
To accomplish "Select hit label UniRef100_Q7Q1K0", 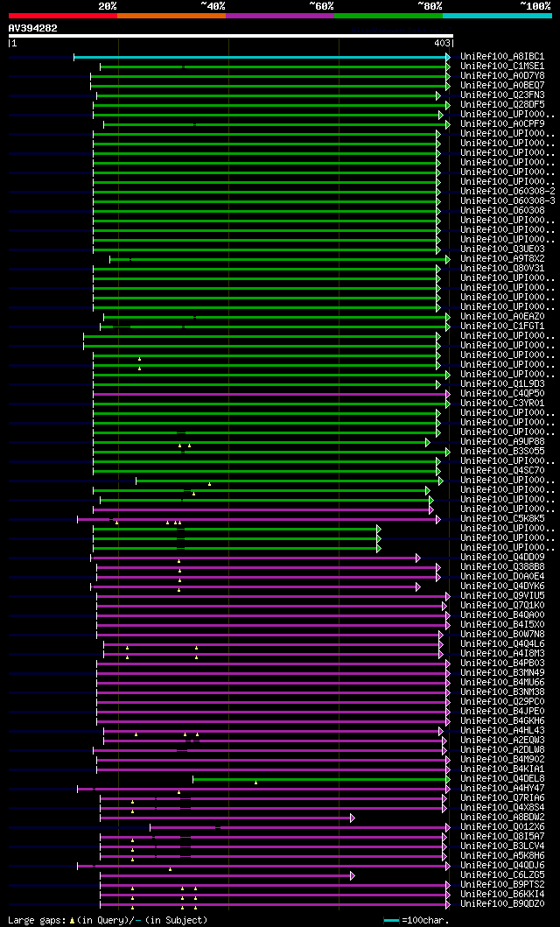I will point(503,606).
